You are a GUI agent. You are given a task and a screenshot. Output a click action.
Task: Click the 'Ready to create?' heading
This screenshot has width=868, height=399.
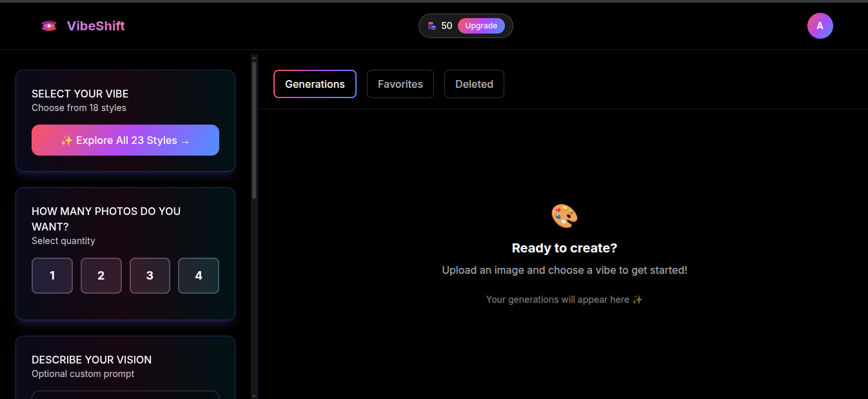(x=564, y=248)
